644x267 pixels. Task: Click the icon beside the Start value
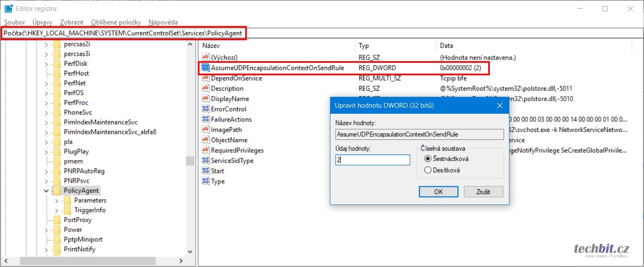(x=205, y=171)
